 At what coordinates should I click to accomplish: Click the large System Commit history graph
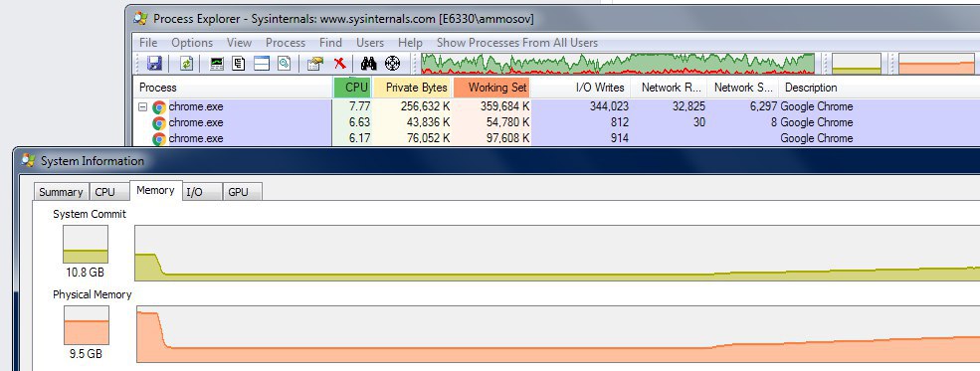point(557,254)
